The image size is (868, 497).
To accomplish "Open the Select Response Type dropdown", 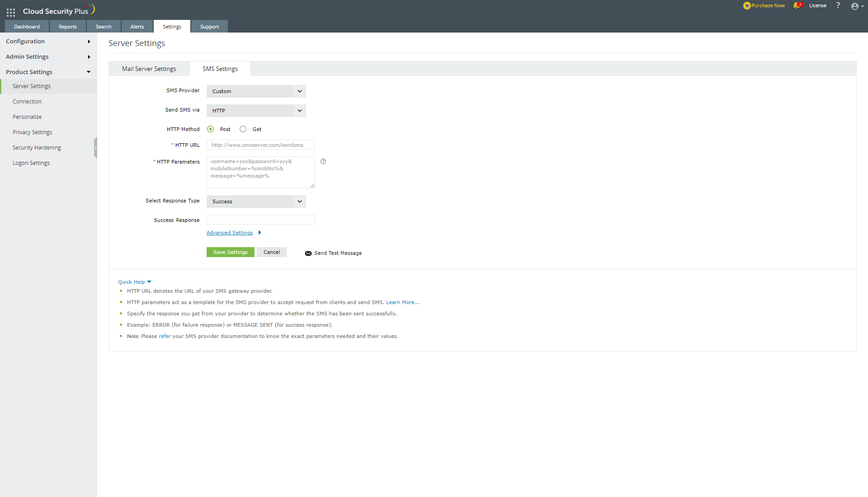I will coord(256,202).
